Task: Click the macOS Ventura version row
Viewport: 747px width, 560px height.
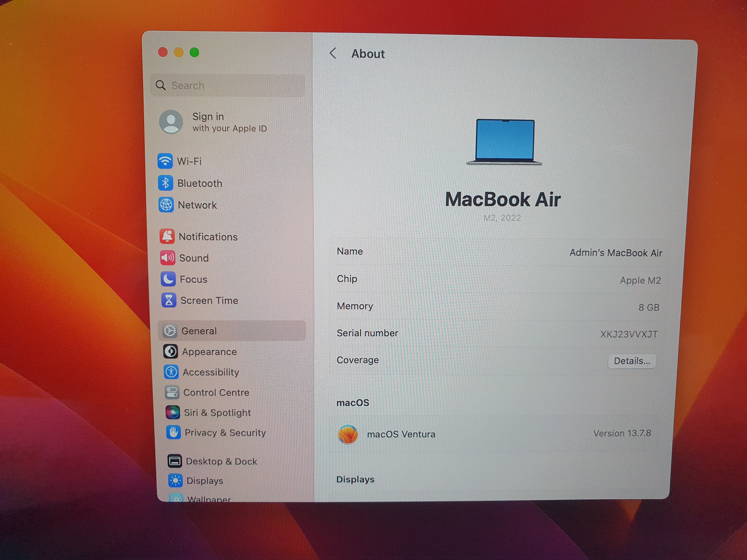Action: (495, 434)
